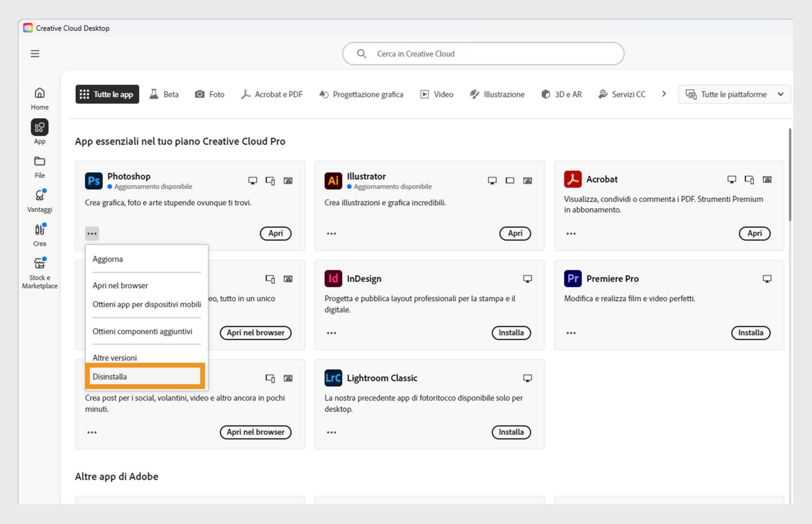Screen dimensions: 812x524
Task: Open the hamburger menu at top left
Action: tap(35, 54)
